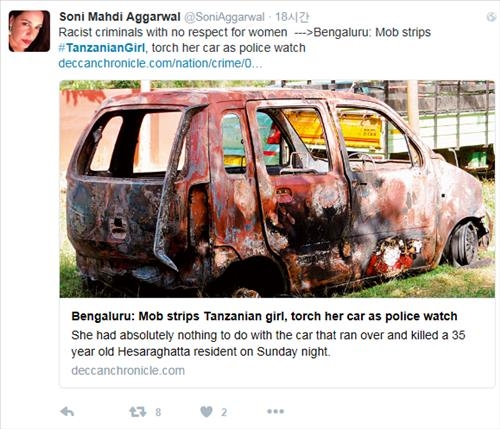This screenshot has height=429, width=500.
Task: Open the more options three-dots icon
Action: (x=275, y=412)
